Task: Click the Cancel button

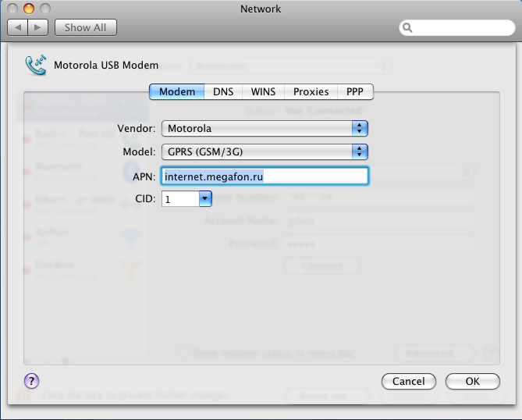Action: tap(409, 381)
